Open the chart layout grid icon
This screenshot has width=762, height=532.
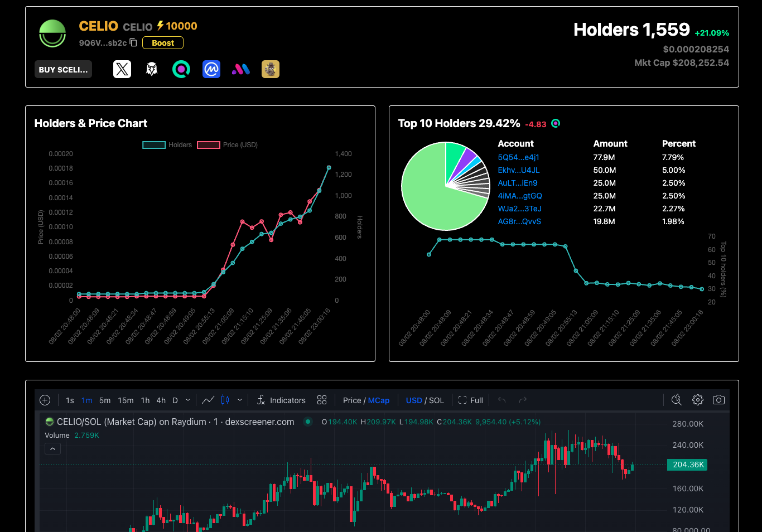click(322, 400)
